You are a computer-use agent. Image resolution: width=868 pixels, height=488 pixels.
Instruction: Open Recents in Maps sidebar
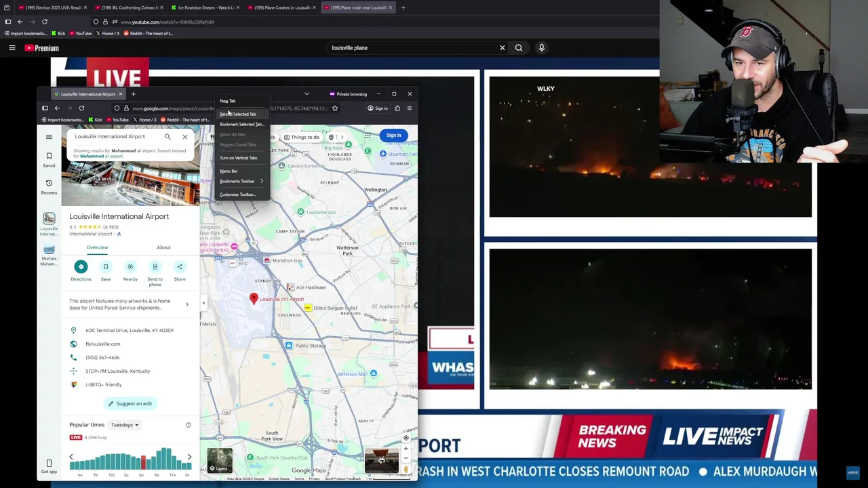click(x=49, y=186)
